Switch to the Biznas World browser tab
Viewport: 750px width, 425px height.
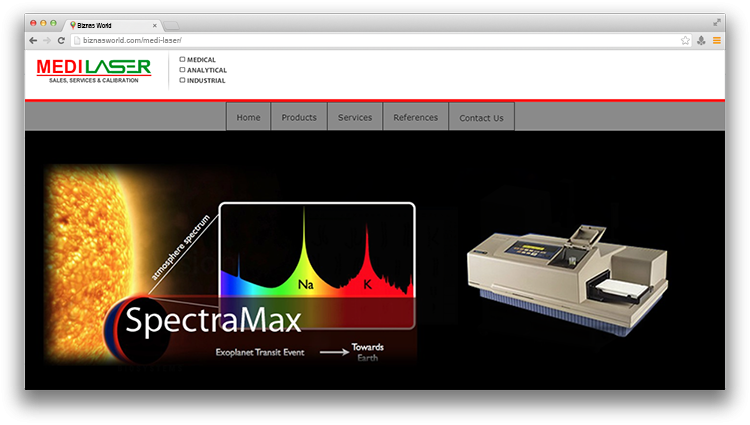tap(110, 24)
